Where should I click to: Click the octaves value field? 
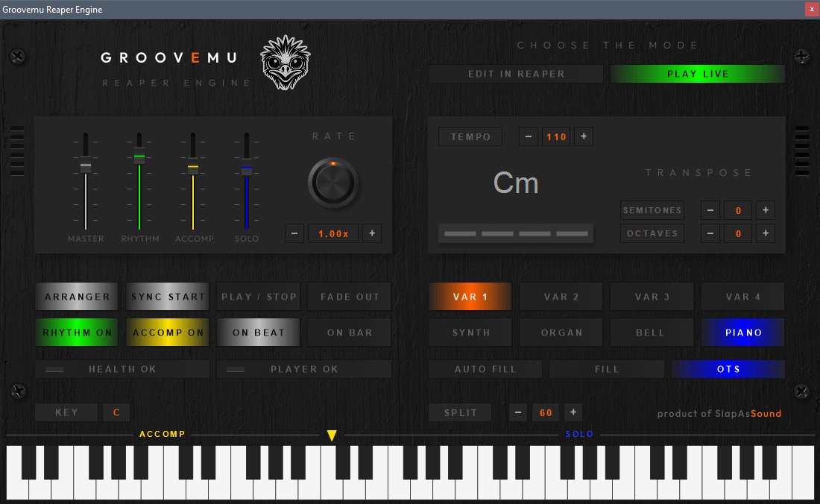click(738, 233)
